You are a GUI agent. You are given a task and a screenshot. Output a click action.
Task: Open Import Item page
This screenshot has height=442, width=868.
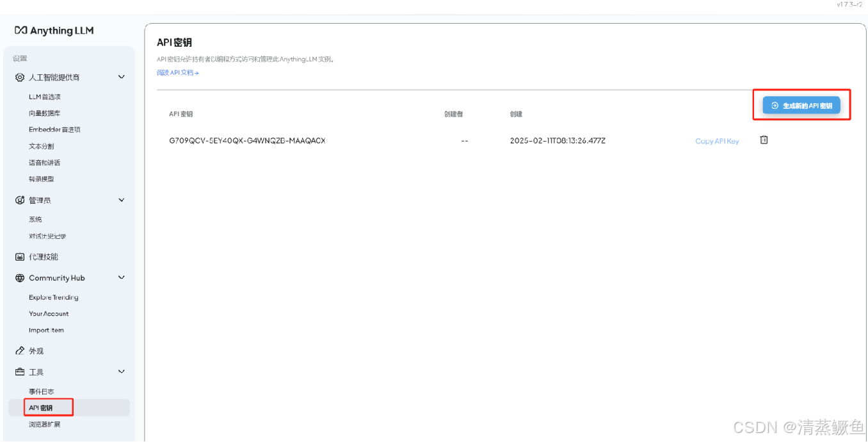coord(46,331)
